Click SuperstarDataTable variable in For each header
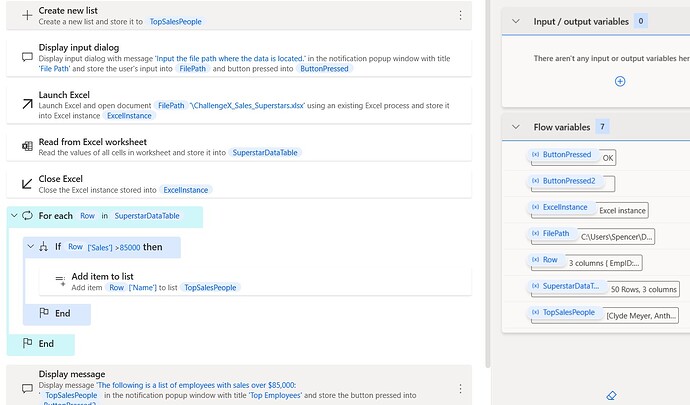The width and height of the screenshot is (690, 405). click(x=147, y=216)
